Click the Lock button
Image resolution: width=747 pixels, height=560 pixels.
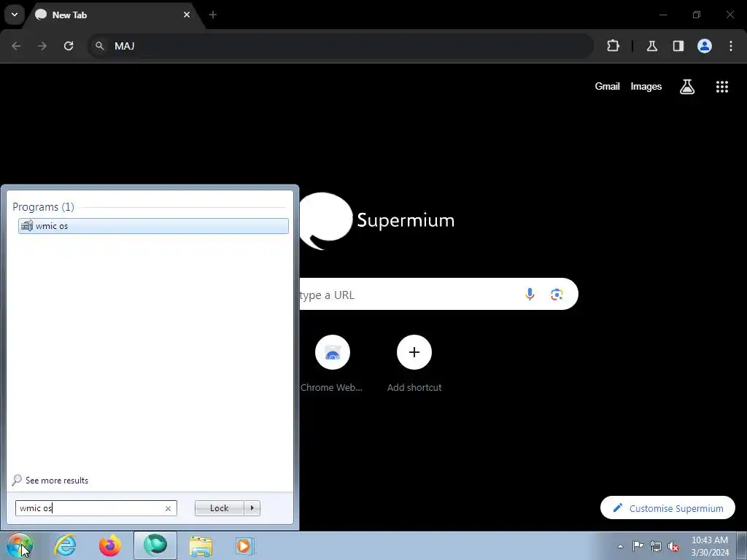[x=219, y=508]
